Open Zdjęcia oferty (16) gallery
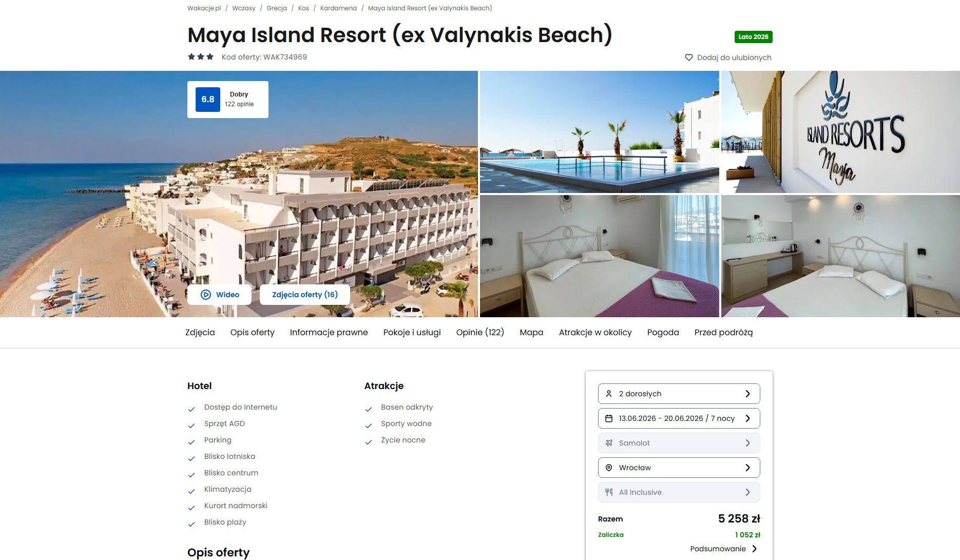This screenshot has width=960, height=560. tap(305, 295)
